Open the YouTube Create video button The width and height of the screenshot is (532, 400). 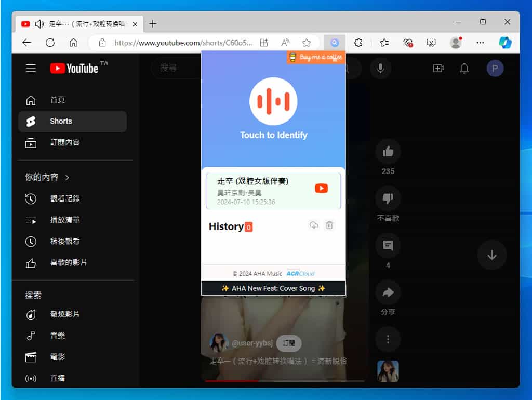point(438,69)
